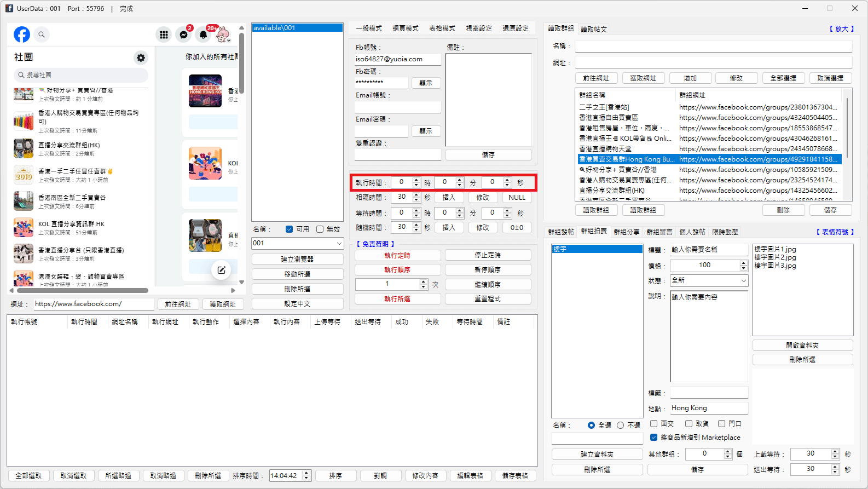Click the 儲存表格 button

[x=515, y=476]
